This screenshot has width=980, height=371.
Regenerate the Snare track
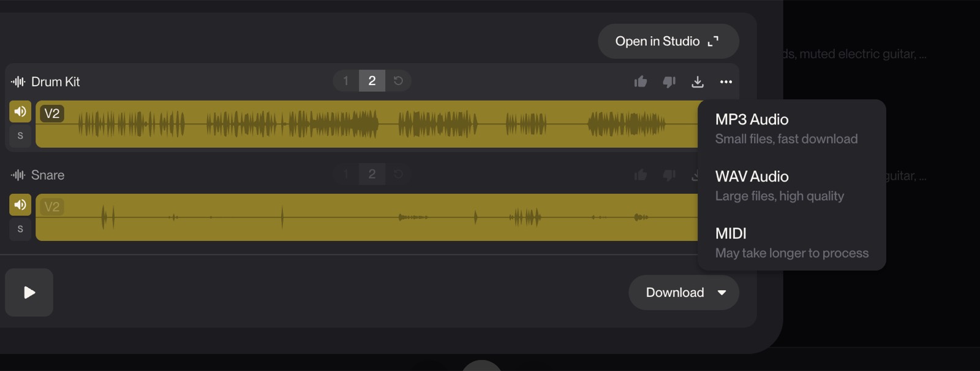(398, 174)
